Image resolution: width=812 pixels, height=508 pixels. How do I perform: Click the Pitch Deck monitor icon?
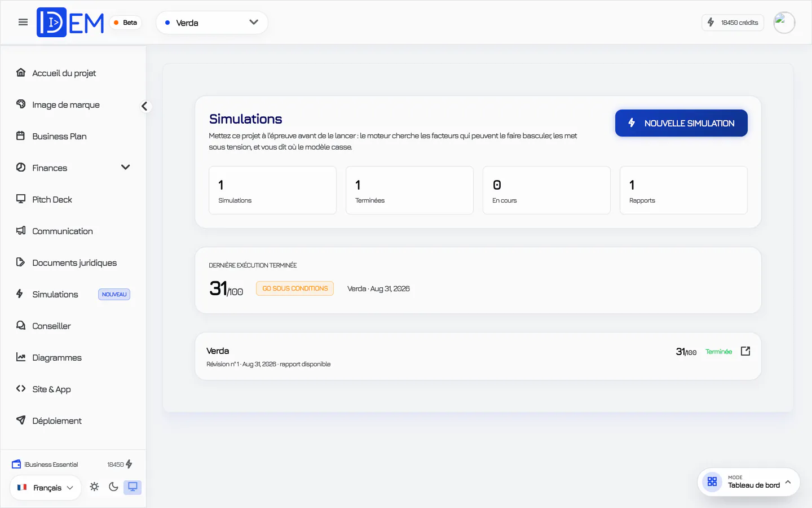pyautogui.click(x=21, y=199)
